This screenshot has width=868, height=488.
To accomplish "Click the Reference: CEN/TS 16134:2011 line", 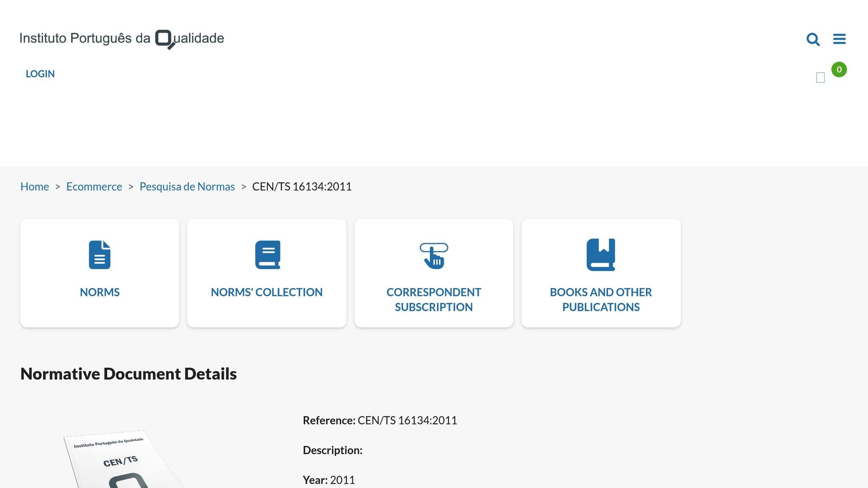I will (380, 420).
